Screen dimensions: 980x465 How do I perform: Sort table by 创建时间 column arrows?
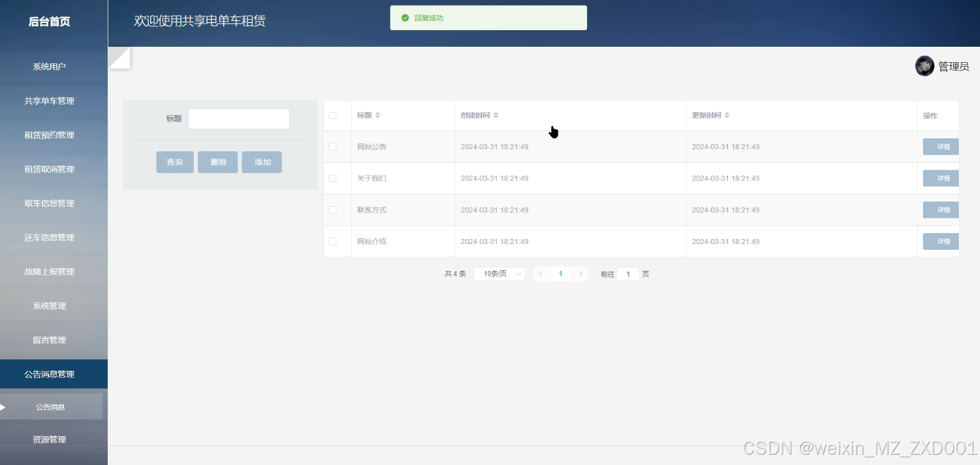tap(495, 115)
